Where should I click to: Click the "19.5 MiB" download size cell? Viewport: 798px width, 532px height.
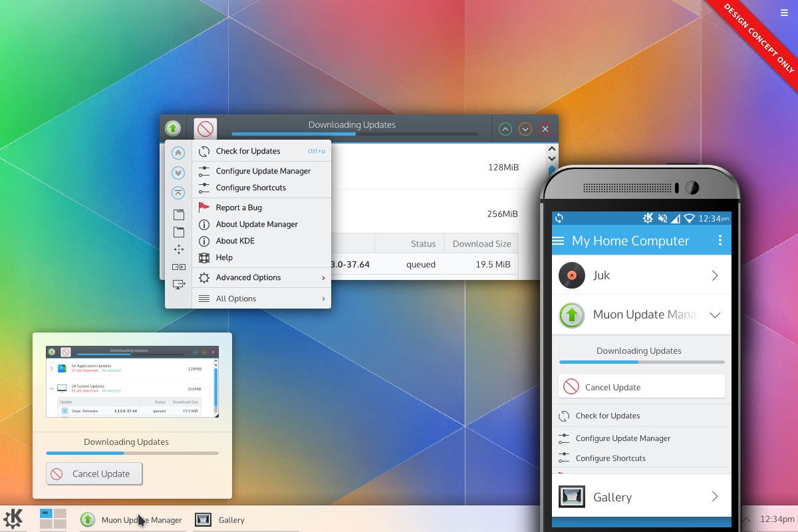(495, 264)
